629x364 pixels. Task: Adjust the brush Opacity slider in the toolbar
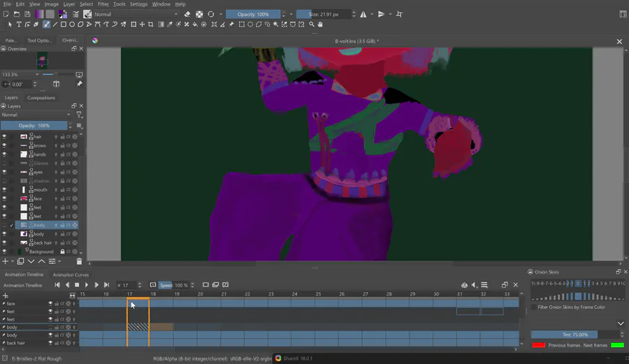253,14
